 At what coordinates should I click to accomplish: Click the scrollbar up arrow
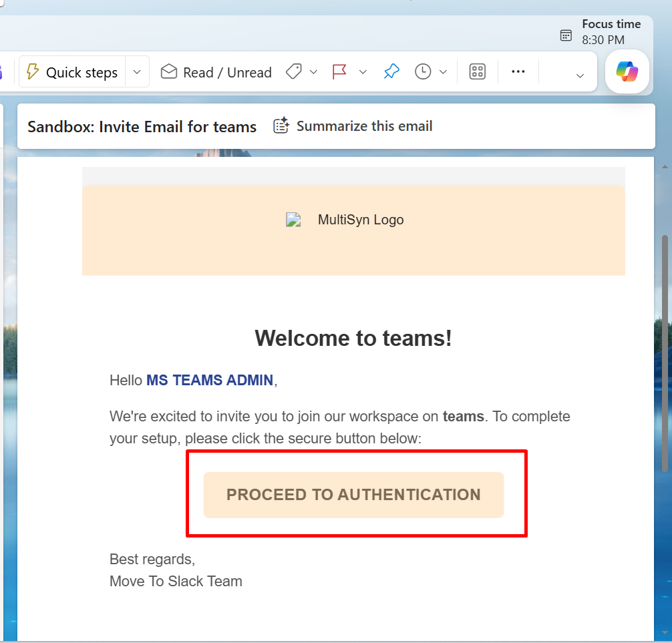665,167
